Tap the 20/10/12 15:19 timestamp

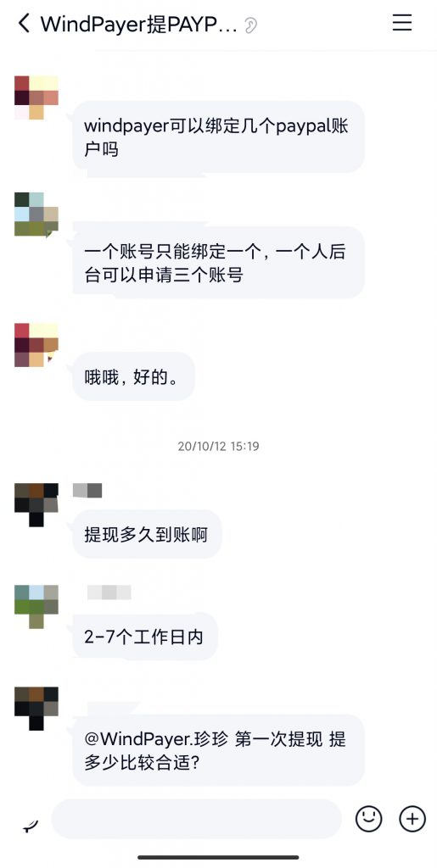(x=218, y=446)
